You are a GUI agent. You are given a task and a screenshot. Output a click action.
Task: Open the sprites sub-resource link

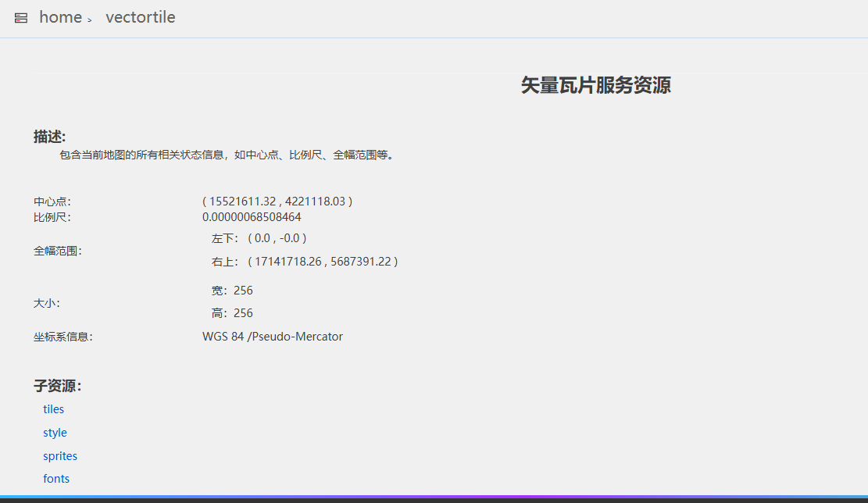pyautogui.click(x=60, y=456)
